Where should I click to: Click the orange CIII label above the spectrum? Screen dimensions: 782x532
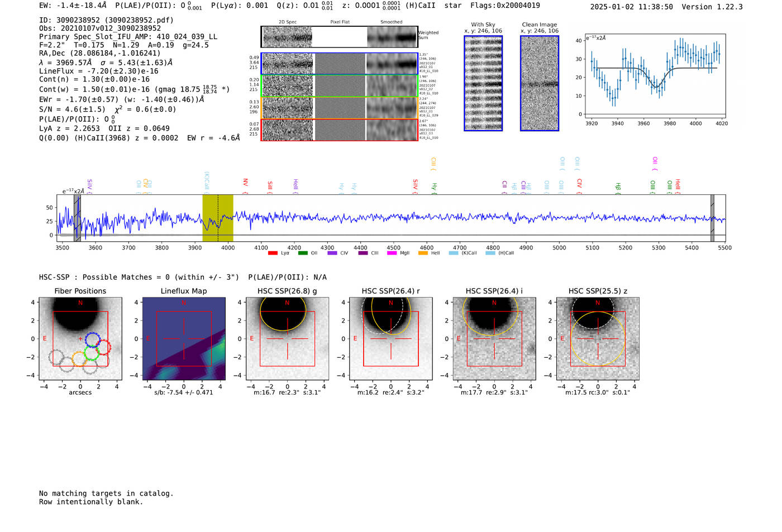tap(433, 164)
